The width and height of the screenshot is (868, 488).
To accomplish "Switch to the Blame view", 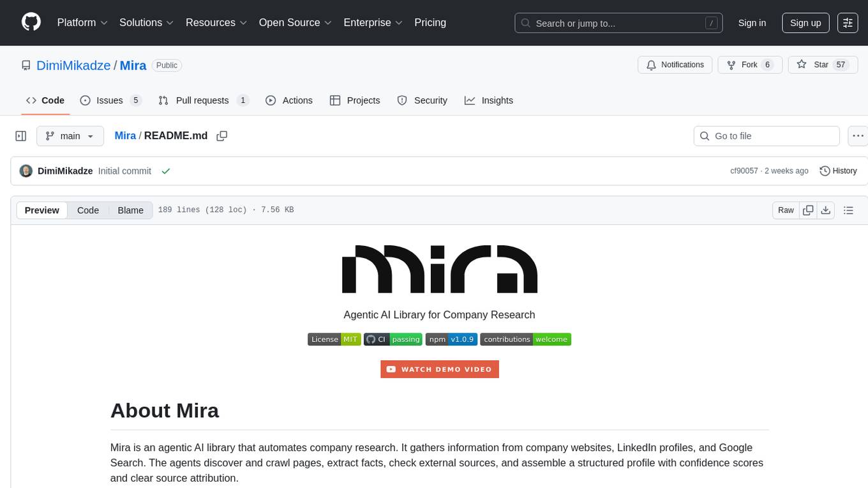I will (130, 210).
